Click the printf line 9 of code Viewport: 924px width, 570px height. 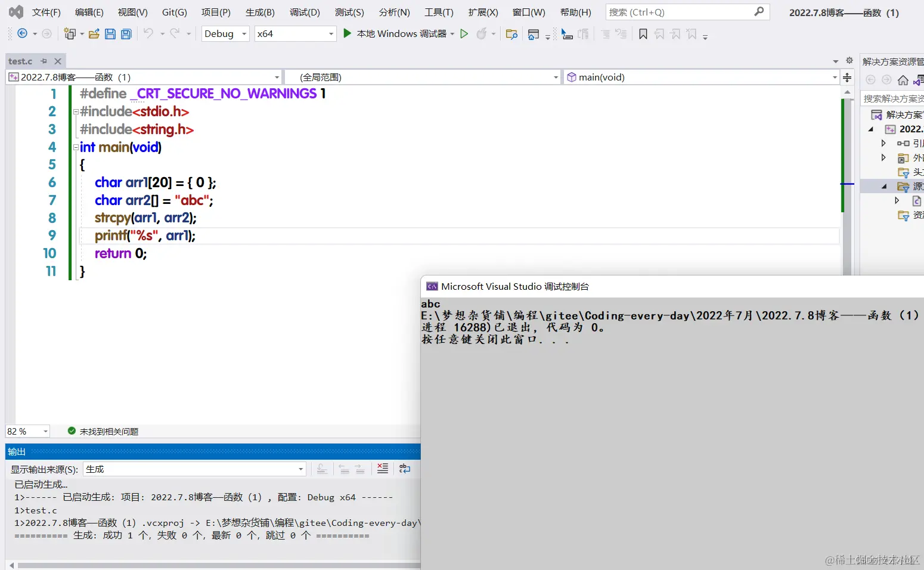pyautogui.click(x=145, y=236)
